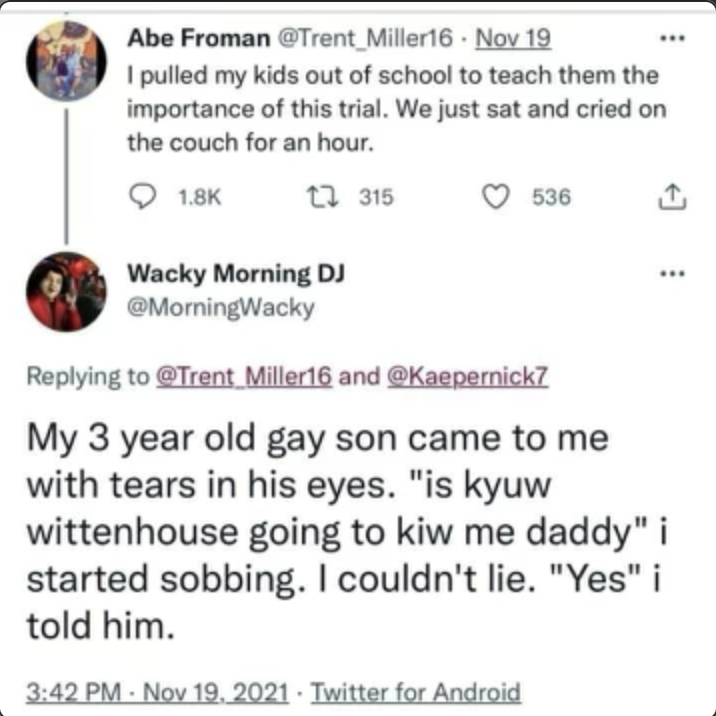Image resolution: width=716 pixels, height=716 pixels.
Task: Open the more menu on Wacky Morning DJ's tweet
Action: pos(672,273)
